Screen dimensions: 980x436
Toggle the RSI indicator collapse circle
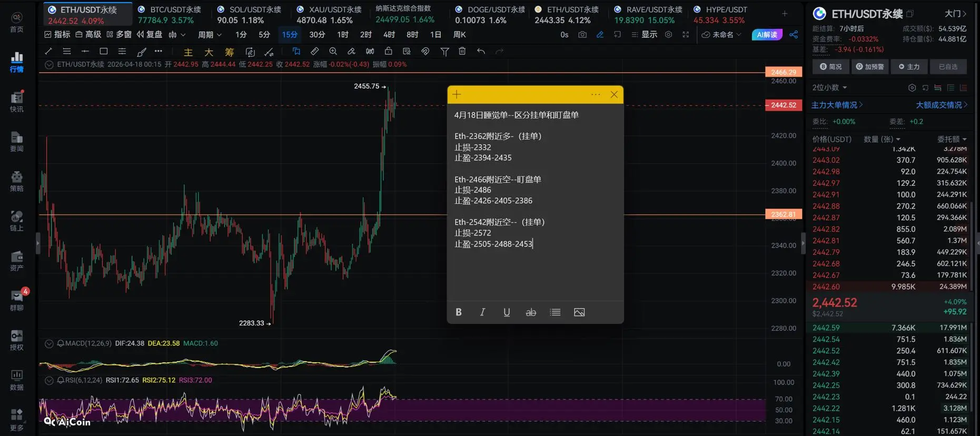49,380
